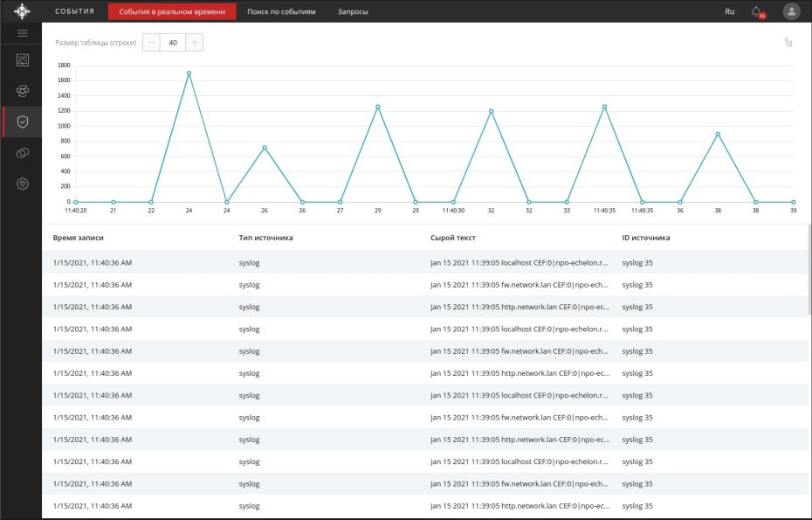Click the chart point on the 11:40:35 peak
812x520 pixels.
click(604, 107)
